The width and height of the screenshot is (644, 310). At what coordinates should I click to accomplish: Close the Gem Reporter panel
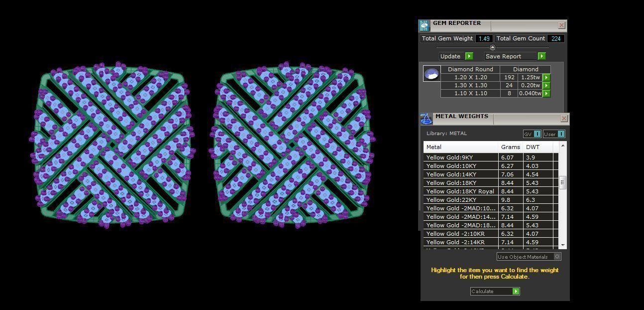tap(561, 25)
